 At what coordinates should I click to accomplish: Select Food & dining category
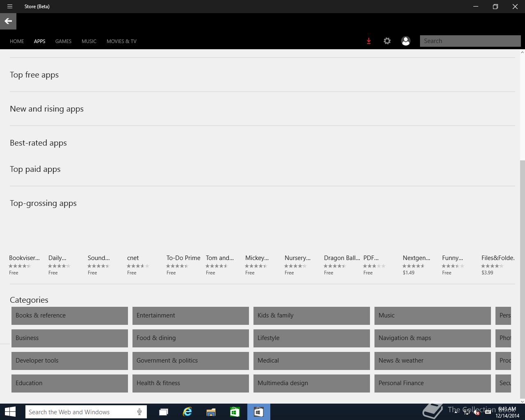pos(191,338)
